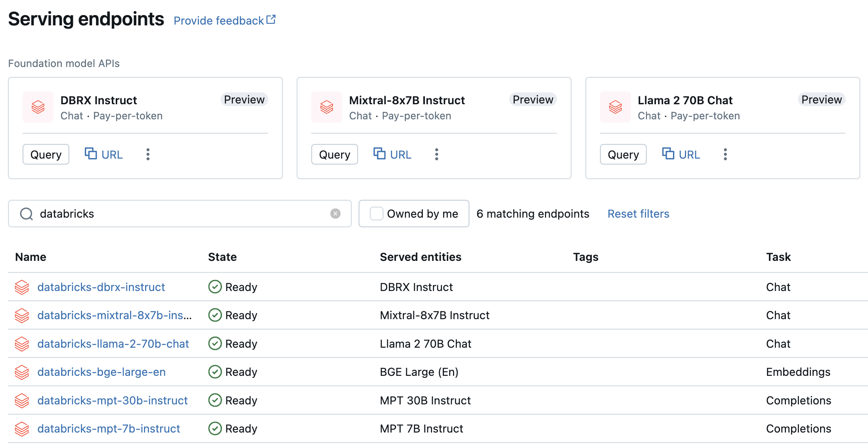The image size is (868, 448).
Task: Click the 'MPT 7B Instruct' served entity
Action: [x=421, y=429]
